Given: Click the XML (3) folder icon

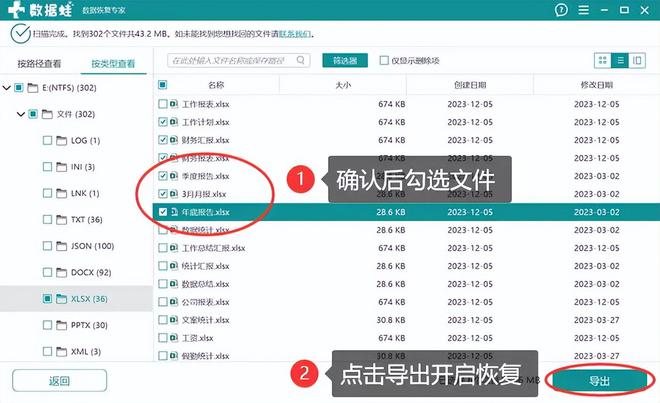Looking at the screenshot, I should (x=61, y=352).
